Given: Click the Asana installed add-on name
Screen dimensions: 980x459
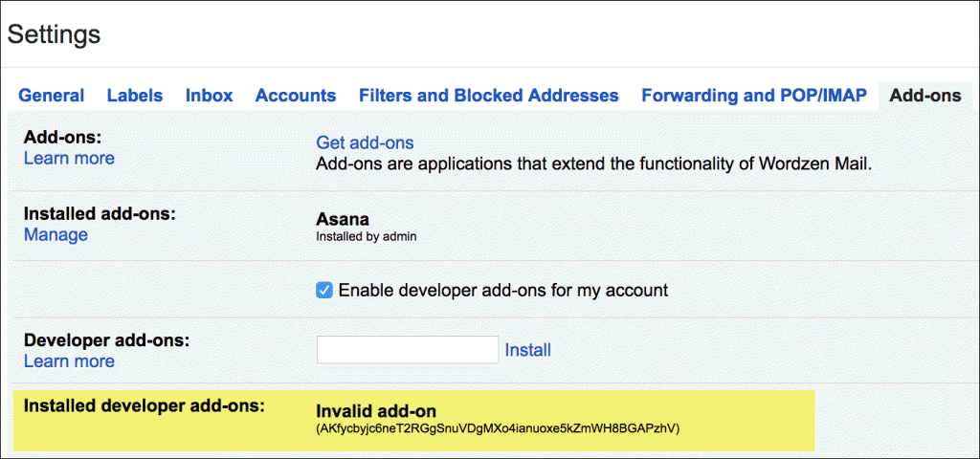Looking at the screenshot, I should [343, 219].
